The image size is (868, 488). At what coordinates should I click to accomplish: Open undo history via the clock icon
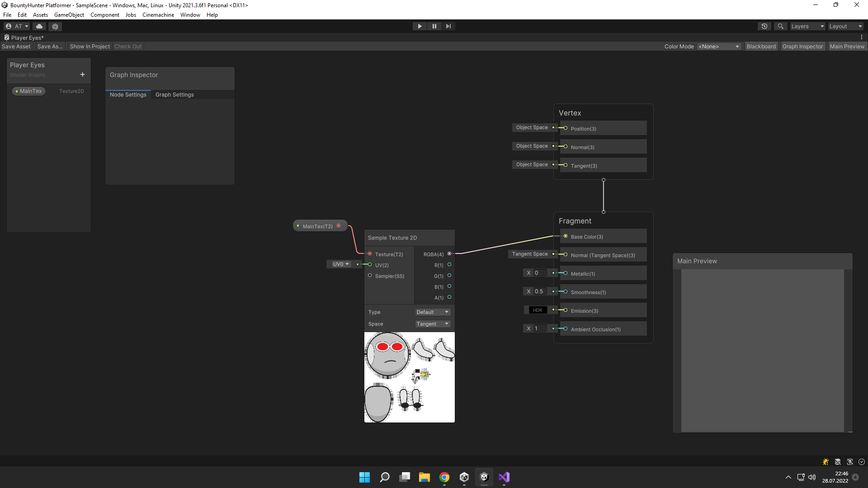click(764, 26)
